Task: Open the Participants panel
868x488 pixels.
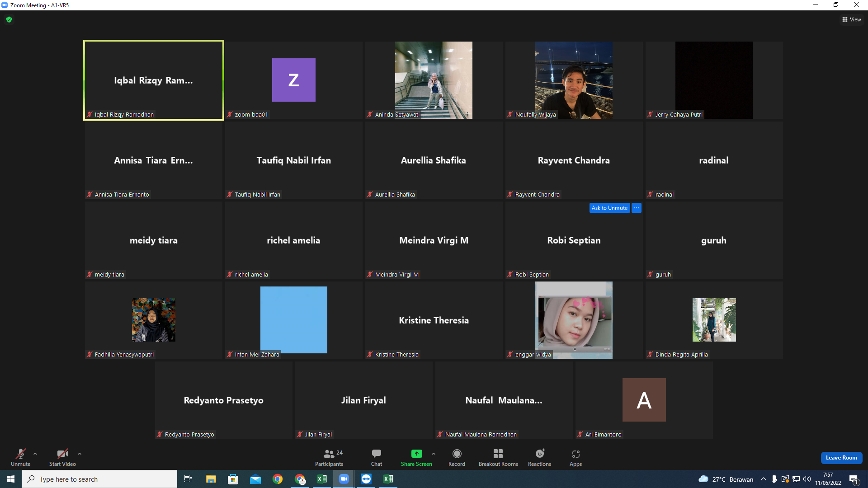Action: coord(330,457)
